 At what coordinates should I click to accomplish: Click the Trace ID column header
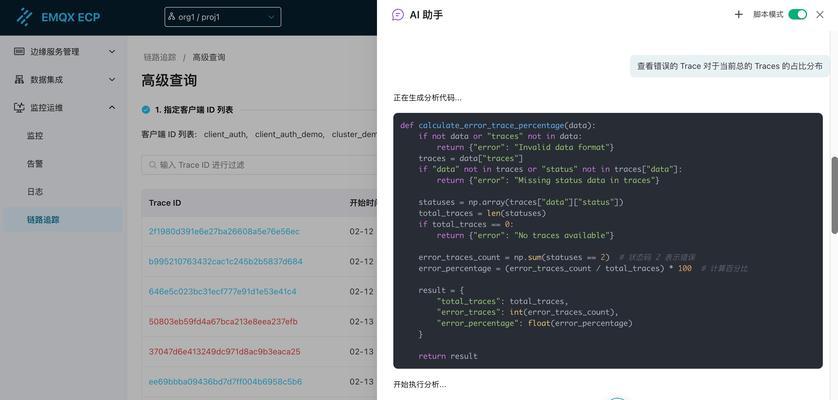tap(165, 203)
